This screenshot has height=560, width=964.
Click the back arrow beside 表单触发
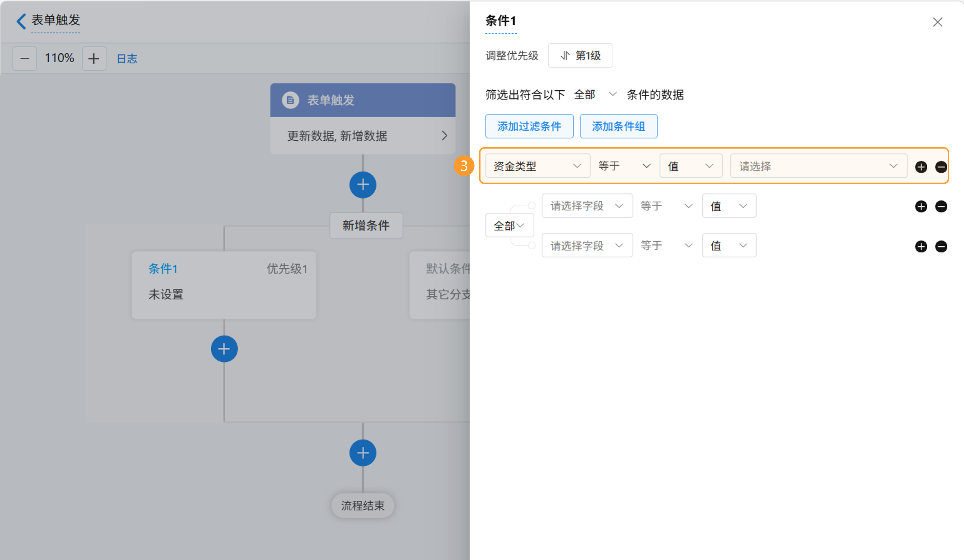(x=22, y=21)
